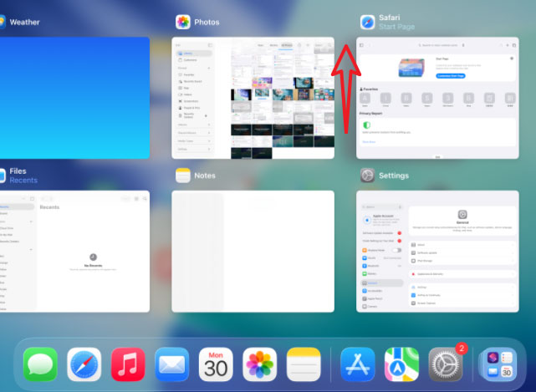This screenshot has width=536, height=392.
Task: Click the Apple Account row in Settings card
Action: pos(382,220)
